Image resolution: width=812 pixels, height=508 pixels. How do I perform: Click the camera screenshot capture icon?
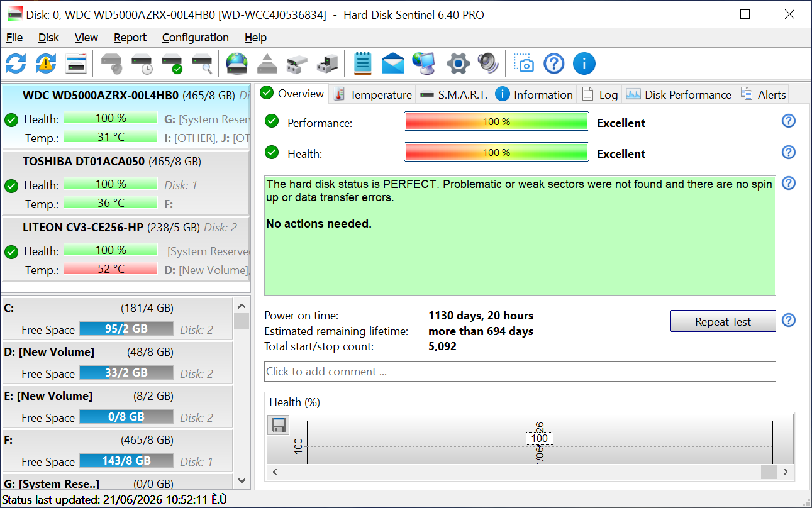click(523, 63)
